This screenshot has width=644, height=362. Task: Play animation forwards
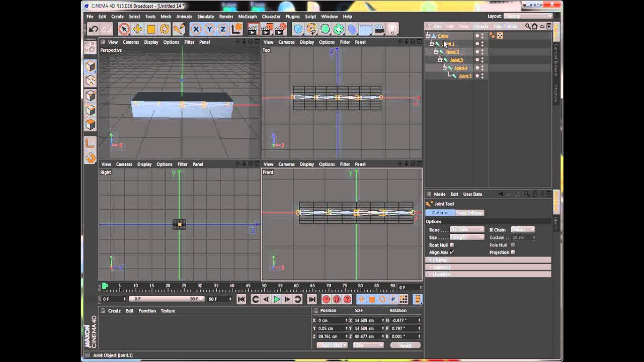277,299
